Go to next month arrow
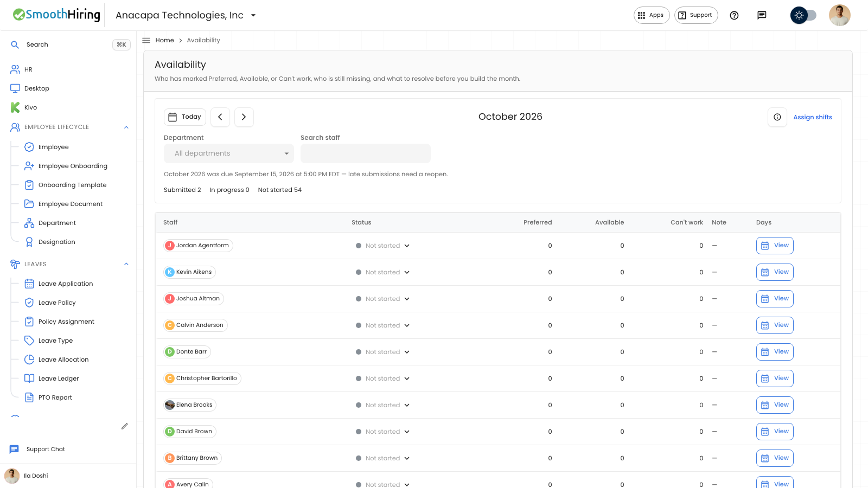 244,117
